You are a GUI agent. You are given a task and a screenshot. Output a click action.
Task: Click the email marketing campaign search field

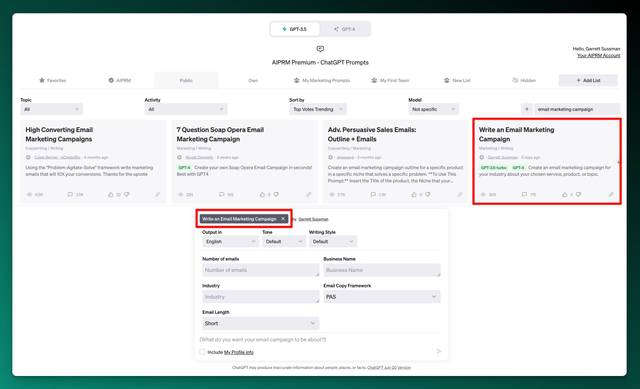[x=577, y=109]
